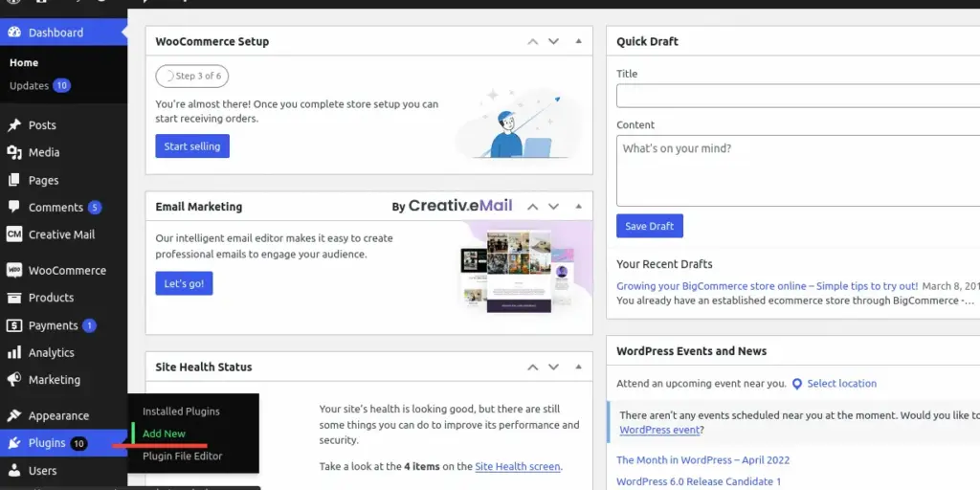Select Installed Plugins from flyout
The image size is (980, 490).
181,412
